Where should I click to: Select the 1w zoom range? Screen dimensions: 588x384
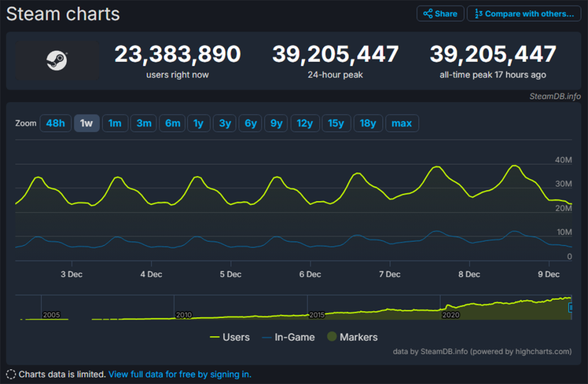coord(87,123)
